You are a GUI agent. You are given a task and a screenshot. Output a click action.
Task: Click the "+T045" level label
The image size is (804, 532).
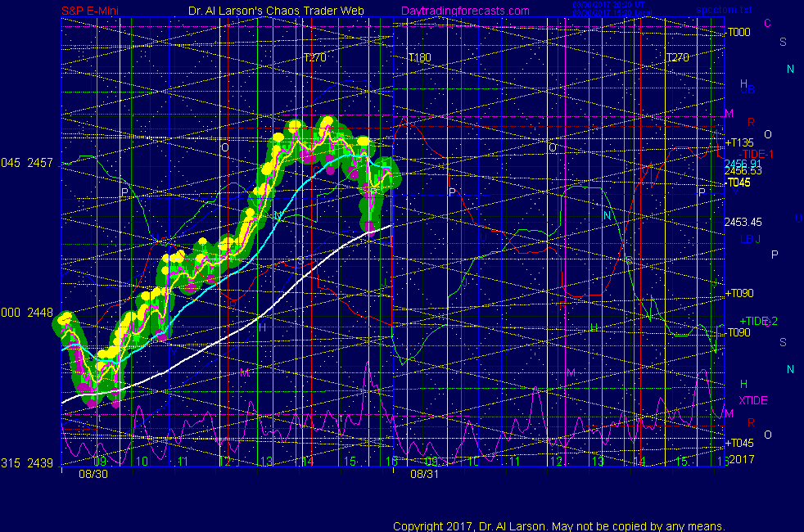[739, 443]
